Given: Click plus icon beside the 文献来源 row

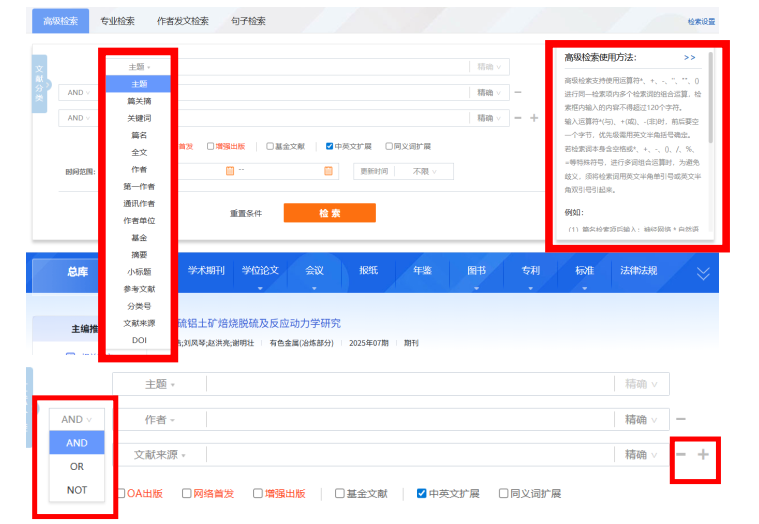Looking at the screenshot, I should click(703, 455).
